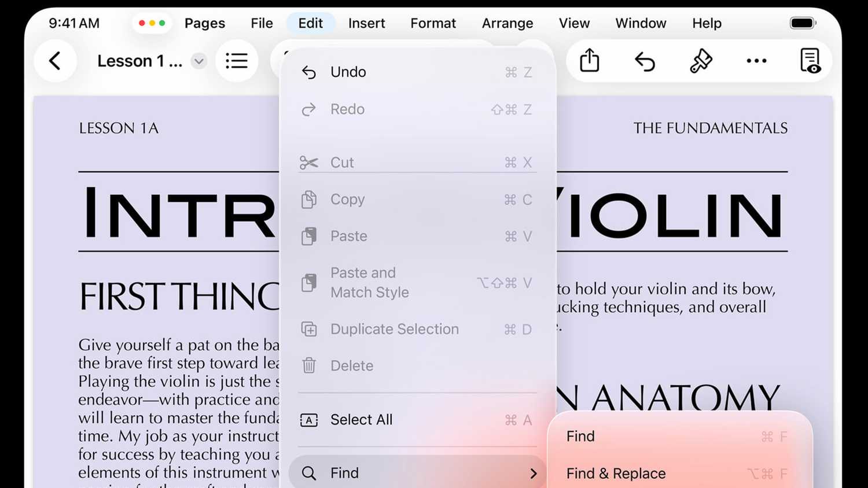Click the Duplicate Selection icon
The width and height of the screenshot is (868, 488).
[309, 329]
